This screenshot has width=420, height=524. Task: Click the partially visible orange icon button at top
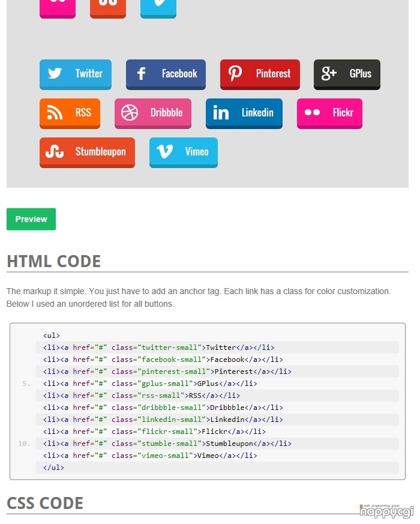pos(108,8)
